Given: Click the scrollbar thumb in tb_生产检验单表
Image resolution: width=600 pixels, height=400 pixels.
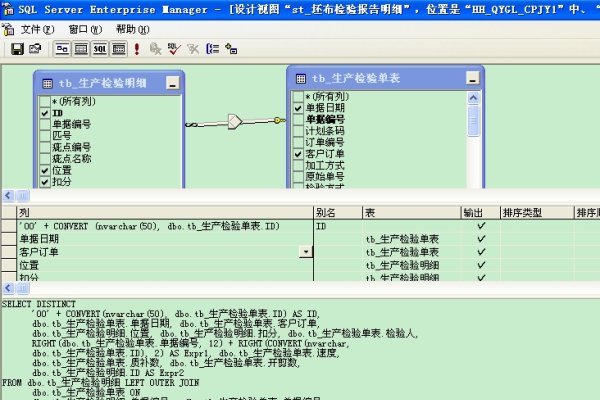Looking at the screenshot, I should (473, 121).
